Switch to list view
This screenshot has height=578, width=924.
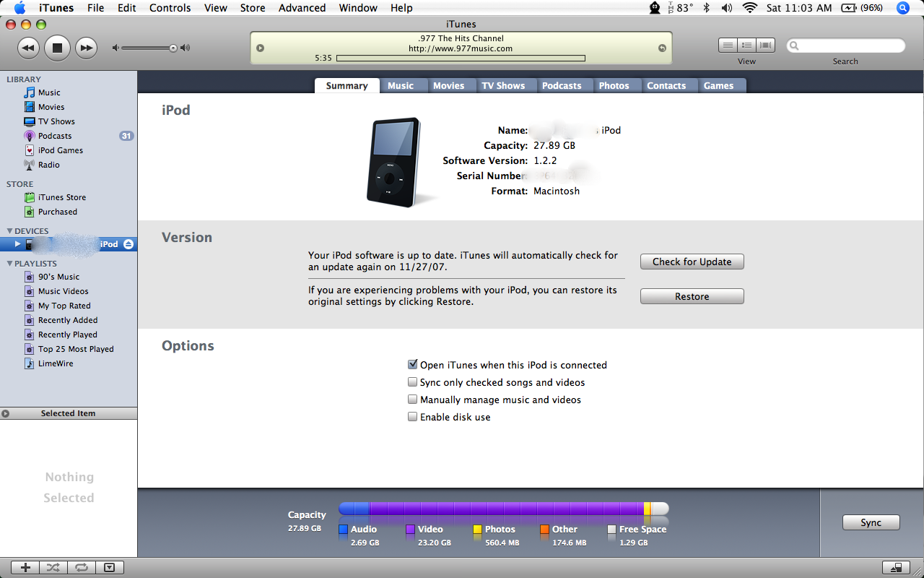click(x=728, y=45)
